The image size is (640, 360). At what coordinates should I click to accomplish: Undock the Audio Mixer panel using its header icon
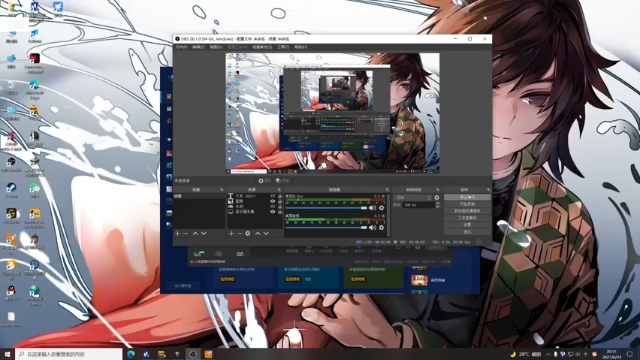point(387,190)
